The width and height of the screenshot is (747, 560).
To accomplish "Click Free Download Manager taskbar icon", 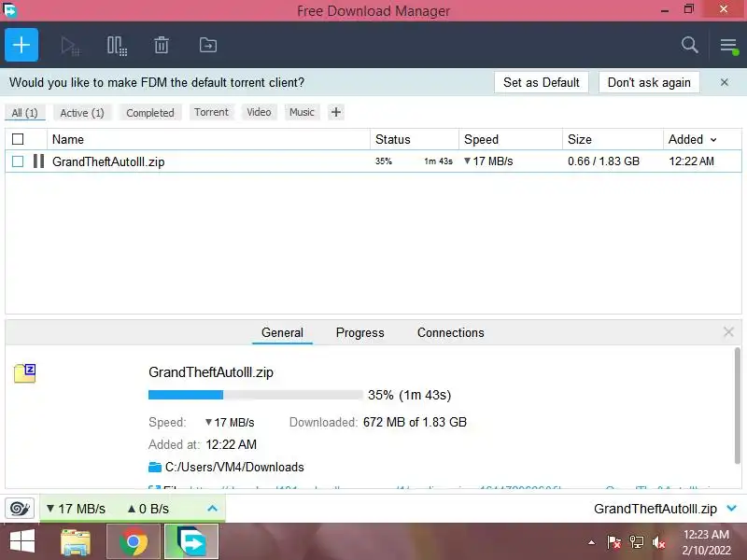I will [191, 541].
